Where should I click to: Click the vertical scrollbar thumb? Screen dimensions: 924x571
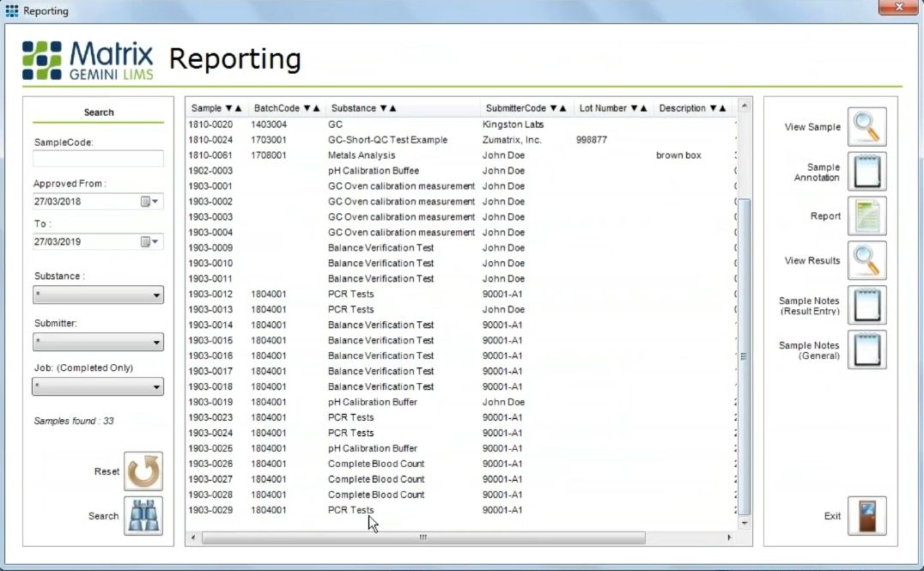coord(745,356)
